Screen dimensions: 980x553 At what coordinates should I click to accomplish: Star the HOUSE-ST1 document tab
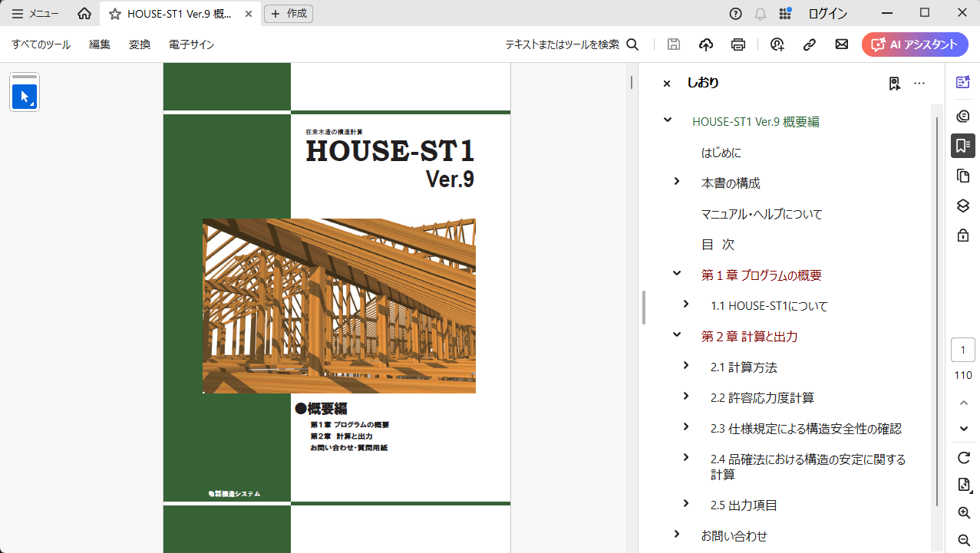point(114,14)
